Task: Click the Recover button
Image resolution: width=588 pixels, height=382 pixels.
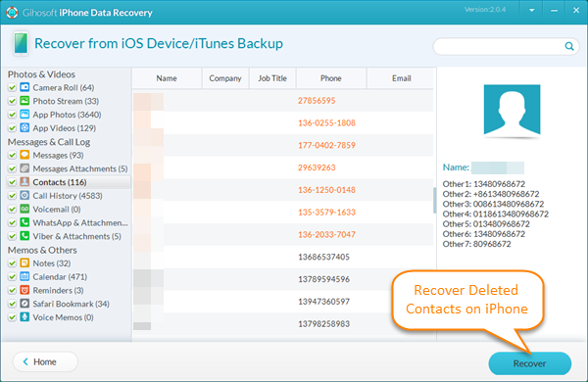Action: (x=529, y=363)
